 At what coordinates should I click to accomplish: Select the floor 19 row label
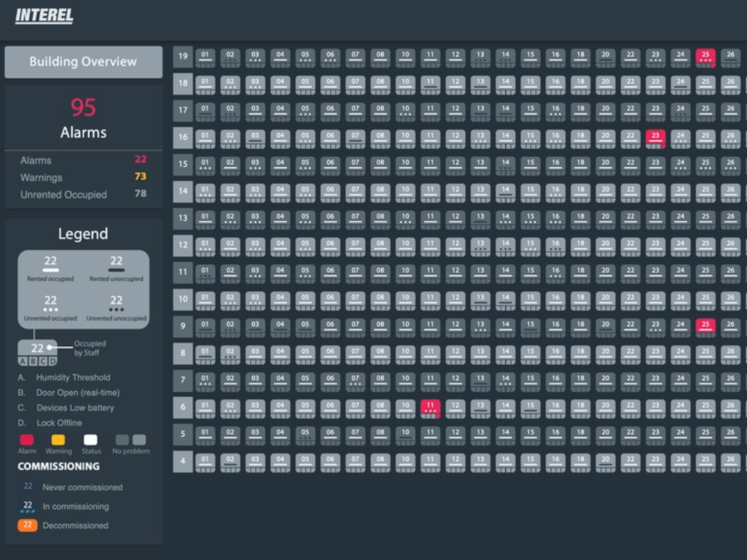[x=183, y=56]
